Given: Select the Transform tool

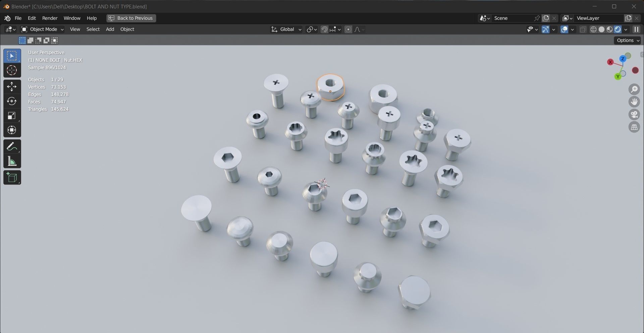Looking at the screenshot, I should pyautogui.click(x=12, y=130).
